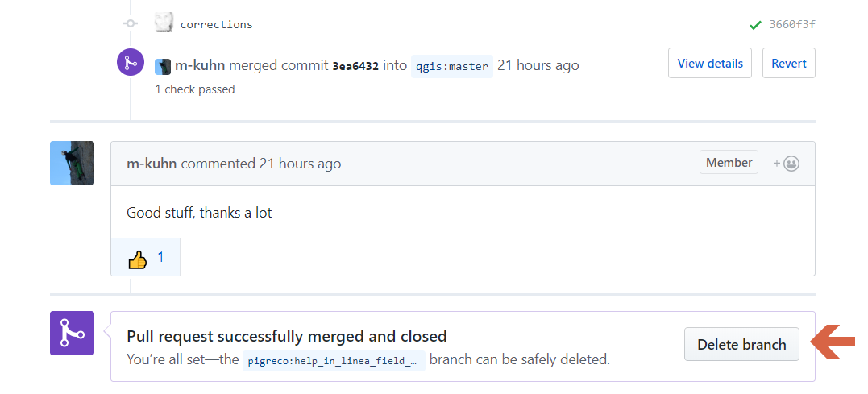Viewport: 868px width, 394px height.
Task: Click the small m-kuhn avatar in merge event
Action: coord(163,66)
